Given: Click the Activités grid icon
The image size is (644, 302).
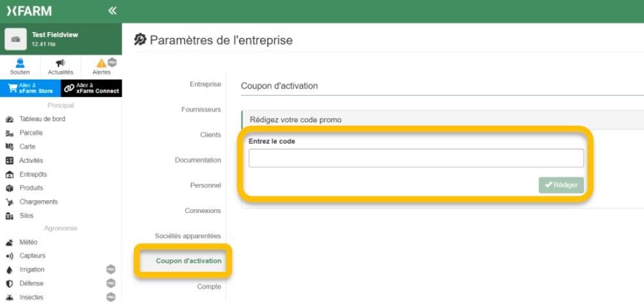Looking at the screenshot, I should click(10, 161).
